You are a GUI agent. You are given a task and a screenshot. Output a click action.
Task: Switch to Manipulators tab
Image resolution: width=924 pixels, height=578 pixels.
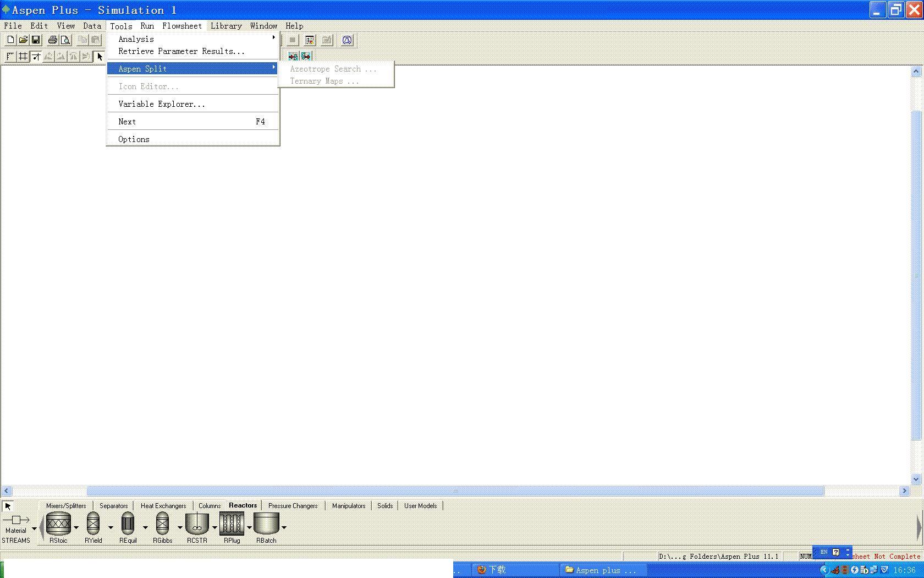349,506
